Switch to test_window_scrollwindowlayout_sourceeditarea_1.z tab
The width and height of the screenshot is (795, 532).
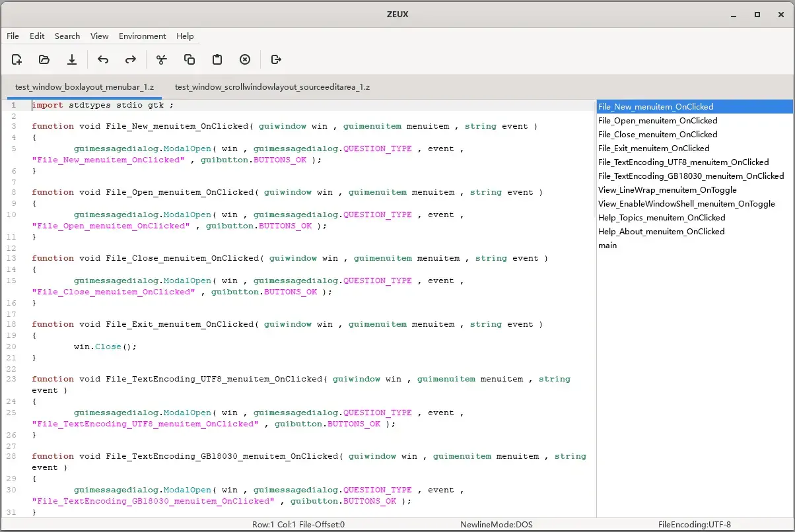(272, 87)
